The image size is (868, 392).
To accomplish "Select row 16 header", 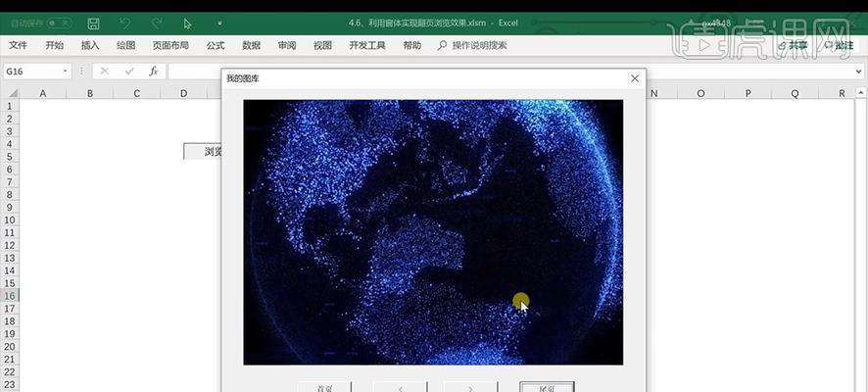I will click(10, 296).
